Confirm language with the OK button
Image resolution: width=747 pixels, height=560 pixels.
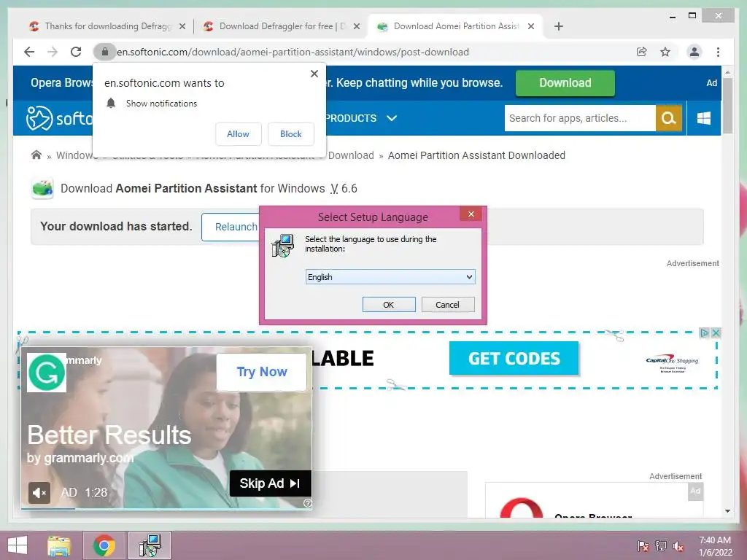[389, 305]
